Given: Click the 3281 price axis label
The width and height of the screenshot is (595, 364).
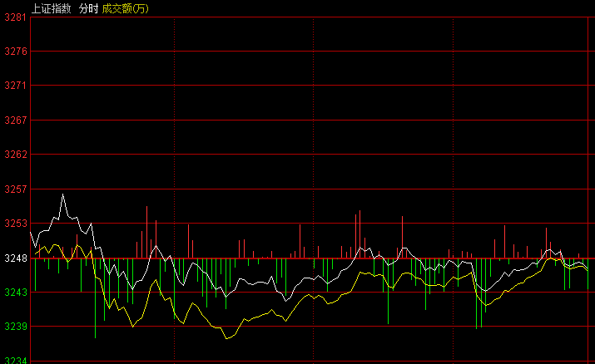Looking at the screenshot, I should click(16, 17).
